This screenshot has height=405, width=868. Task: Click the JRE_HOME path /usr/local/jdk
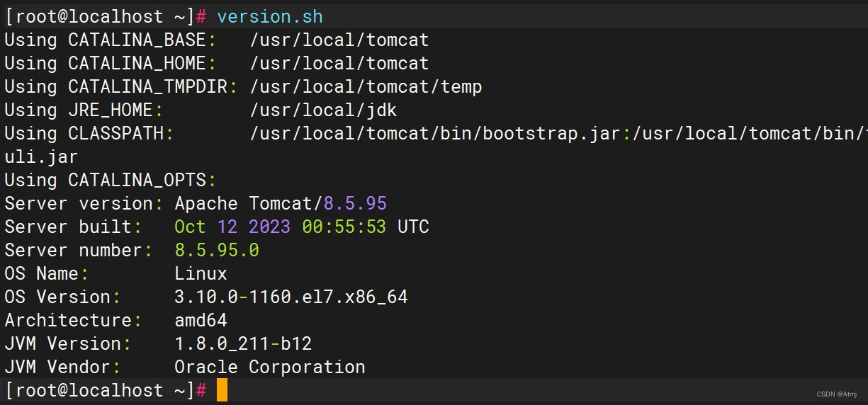323,110
